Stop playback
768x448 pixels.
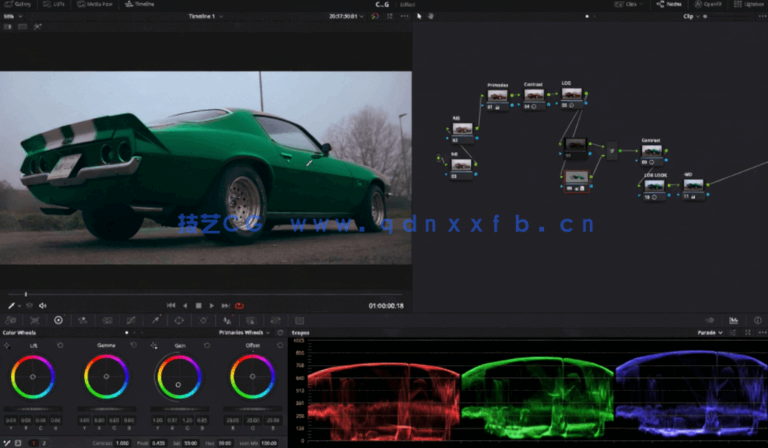click(x=198, y=306)
